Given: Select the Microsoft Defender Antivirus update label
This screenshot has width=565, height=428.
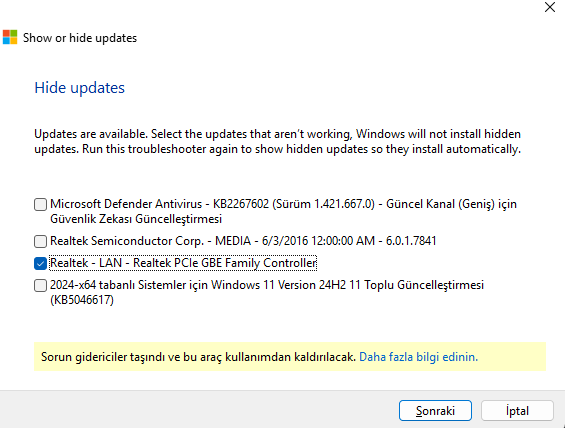Looking at the screenshot, I should pyautogui.click(x=283, y=211).
